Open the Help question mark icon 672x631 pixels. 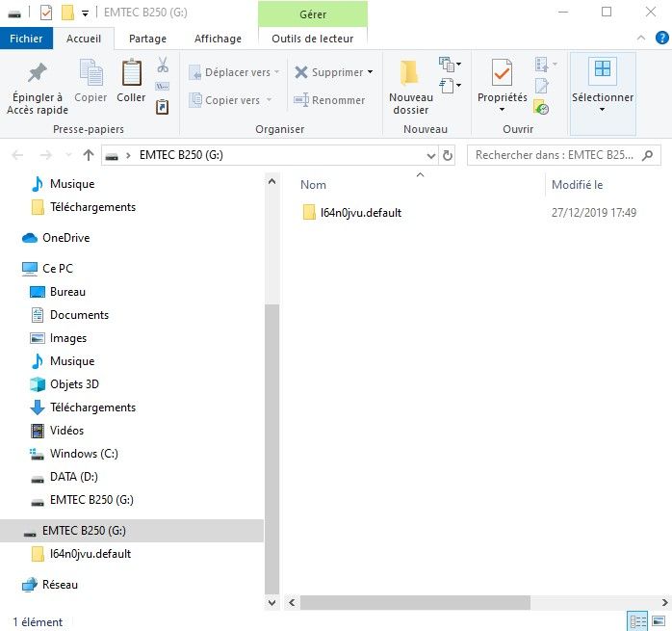pyautogui.click(x=661, y=38)
